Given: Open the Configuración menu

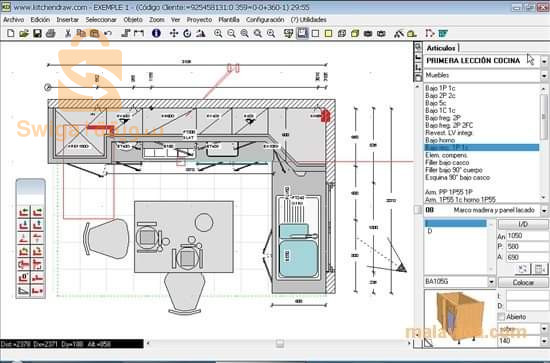Looking at the screenshot, I should click(265, 20).
